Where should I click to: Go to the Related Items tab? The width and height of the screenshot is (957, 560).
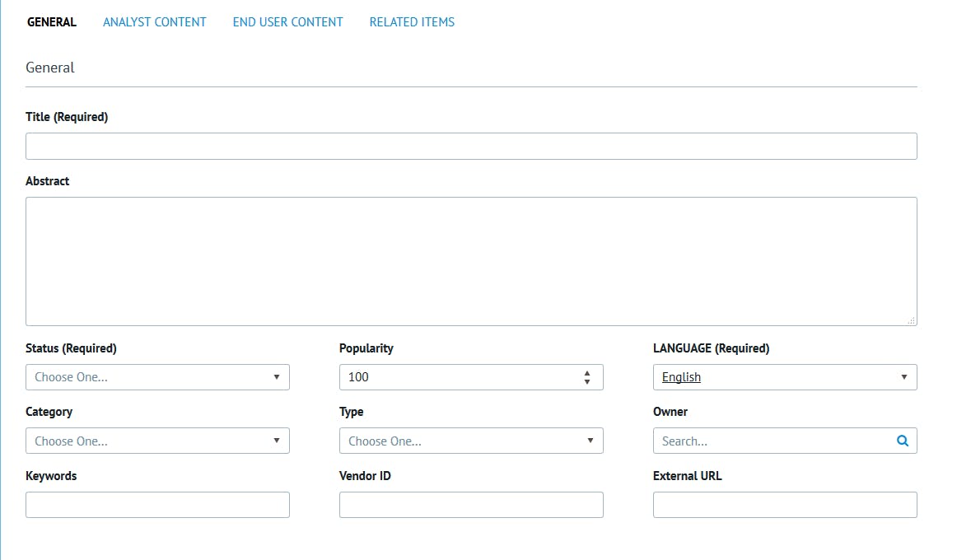(412, 22)
